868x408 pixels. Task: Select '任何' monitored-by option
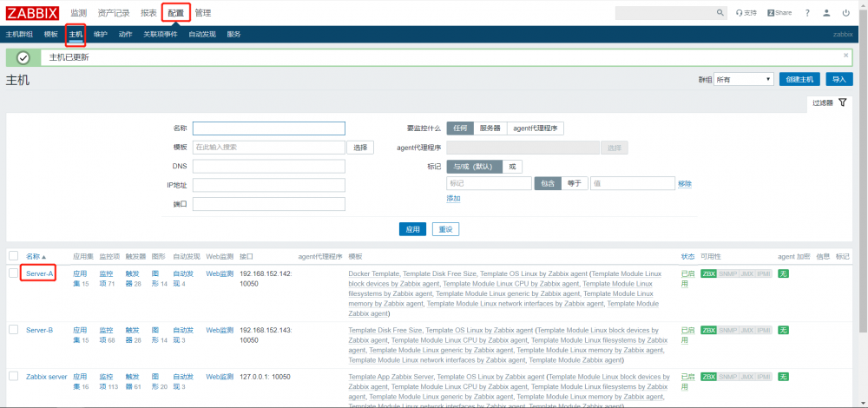pos(460,128)
